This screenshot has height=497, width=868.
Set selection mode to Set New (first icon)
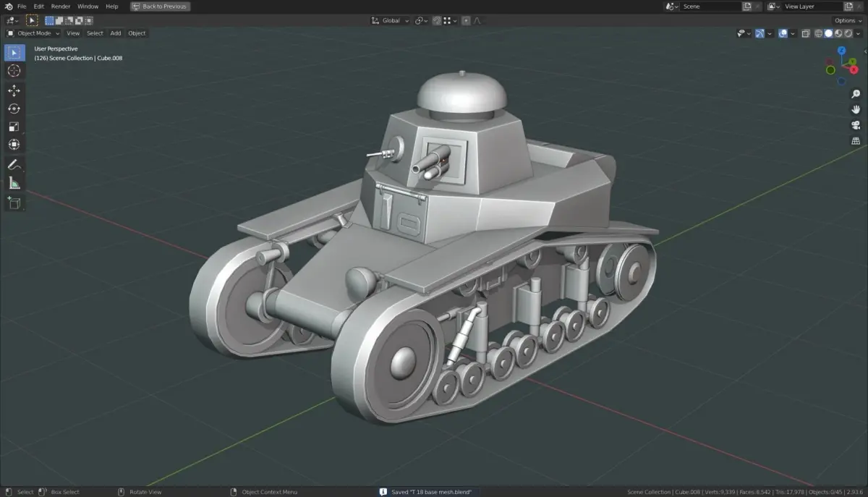(x=49, y=20)
